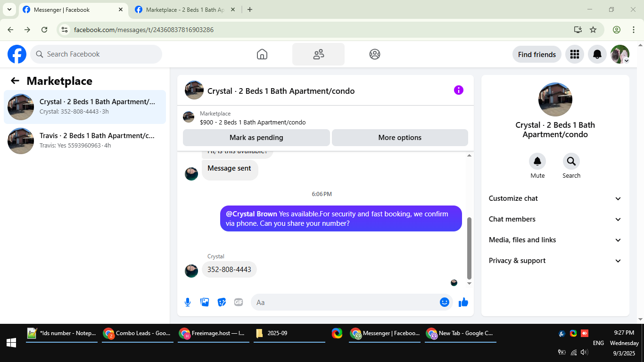Open the emoji picker in message box
The height and width of the screenshot is (362, 644).
[444, 302]
